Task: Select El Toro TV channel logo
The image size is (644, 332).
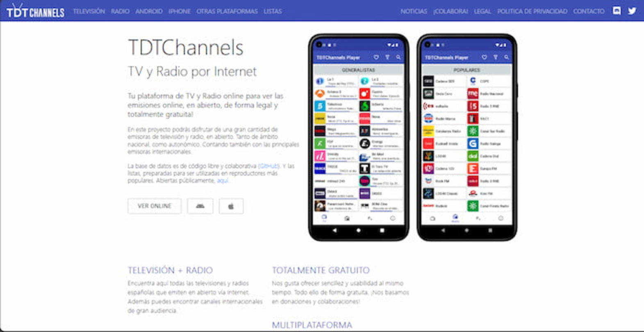Action: click(x=364, y=168)
